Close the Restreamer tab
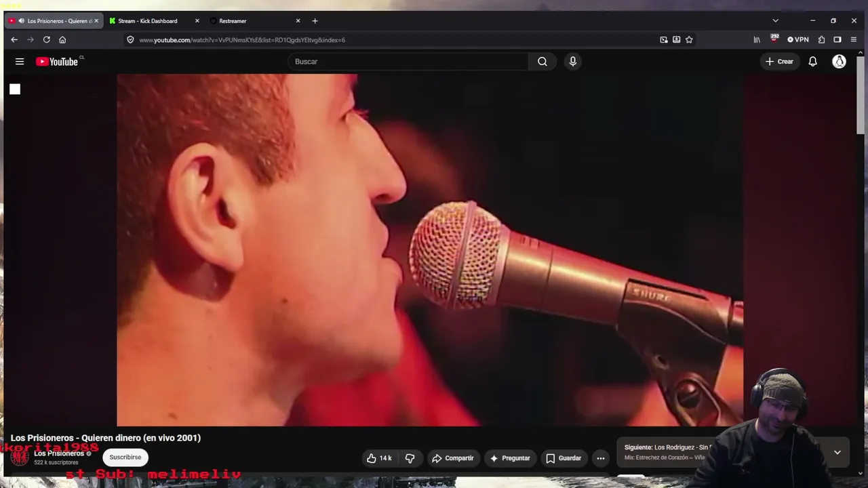The height and width of the screenshot is (488, 868). click(298, 21)
